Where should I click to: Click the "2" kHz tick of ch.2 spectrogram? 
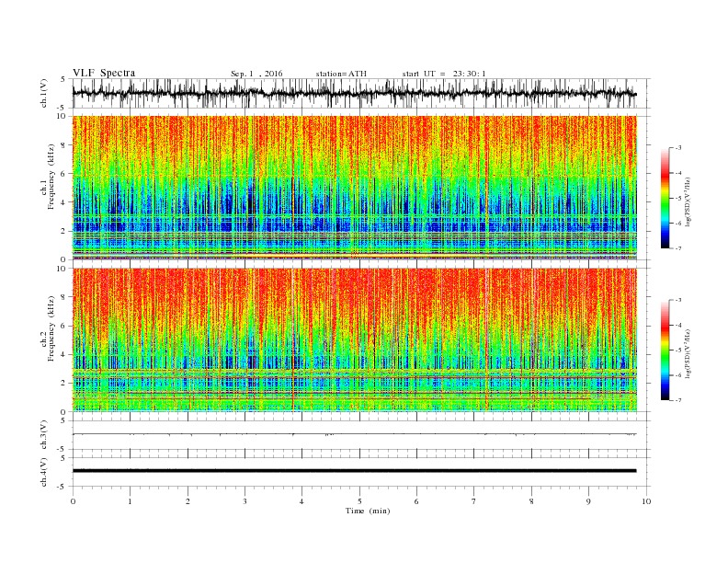(x=64, y=384)
